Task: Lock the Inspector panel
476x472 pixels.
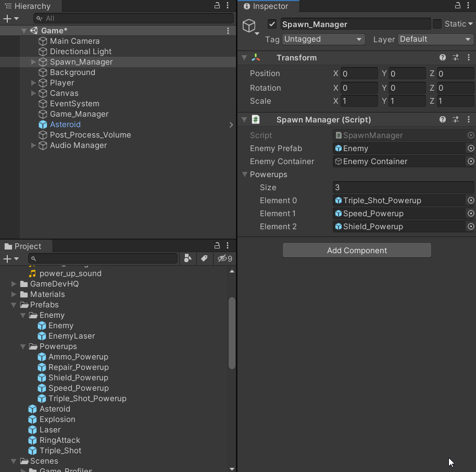Action: [457, 5]
